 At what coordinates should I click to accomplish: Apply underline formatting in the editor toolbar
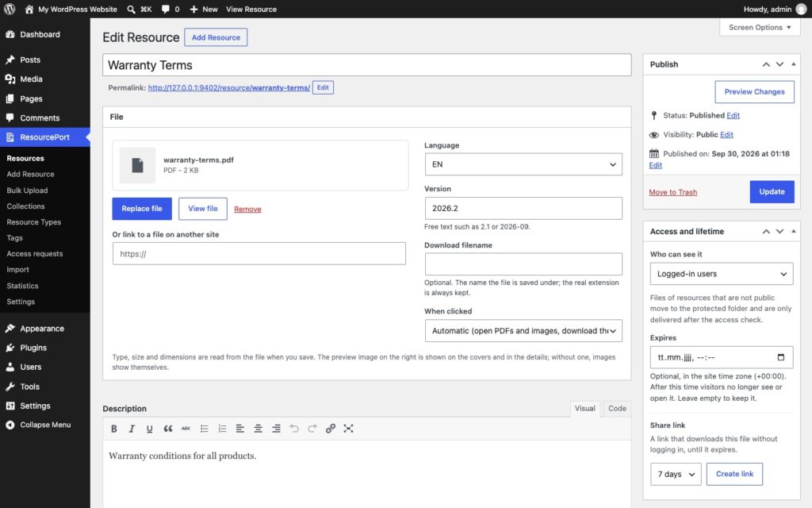pos(149,429)
